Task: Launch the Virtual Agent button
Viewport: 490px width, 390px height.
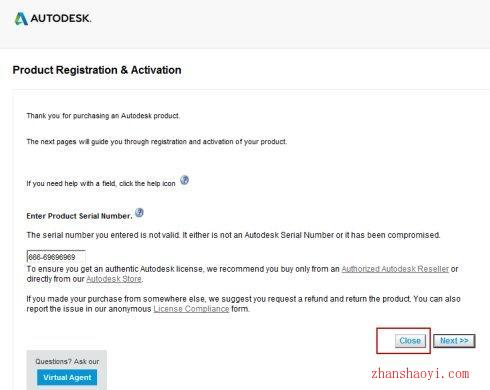Action: click(67, 377)
